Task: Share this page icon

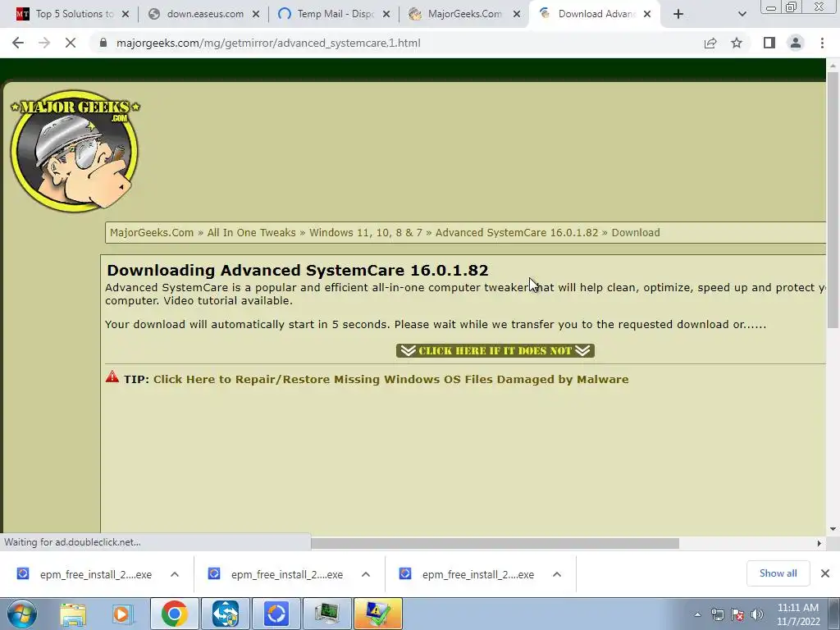Action: 710,43
